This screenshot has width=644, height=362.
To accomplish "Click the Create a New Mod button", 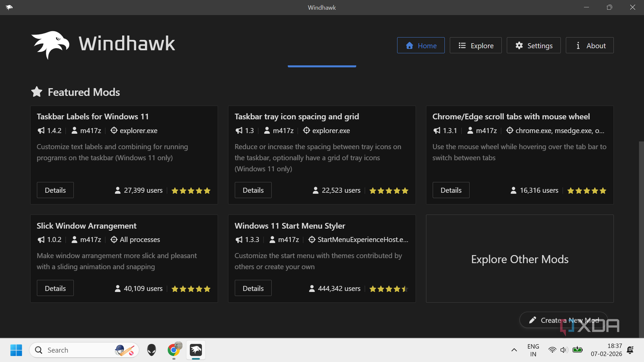I will (564, 320).
